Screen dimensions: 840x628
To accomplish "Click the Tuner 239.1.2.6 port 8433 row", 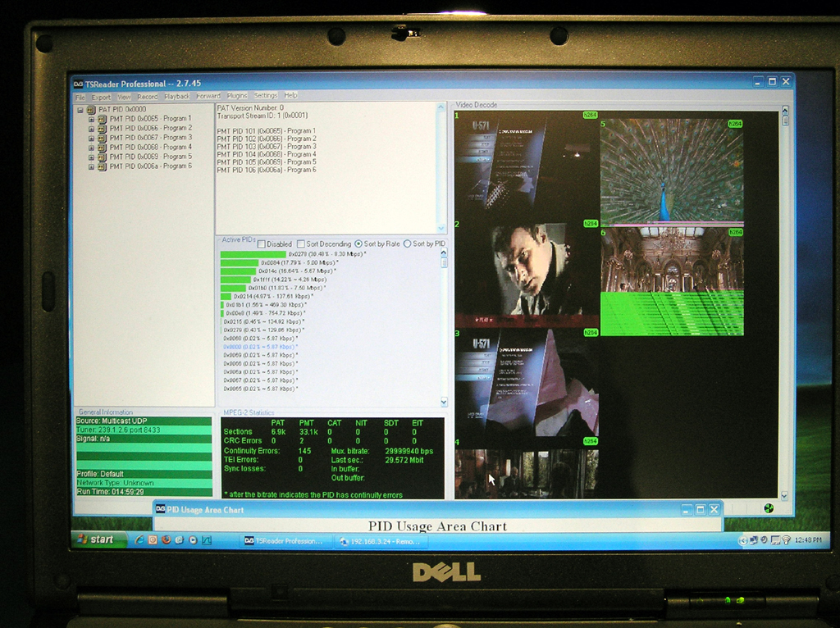I will click(x=144, y=430).
